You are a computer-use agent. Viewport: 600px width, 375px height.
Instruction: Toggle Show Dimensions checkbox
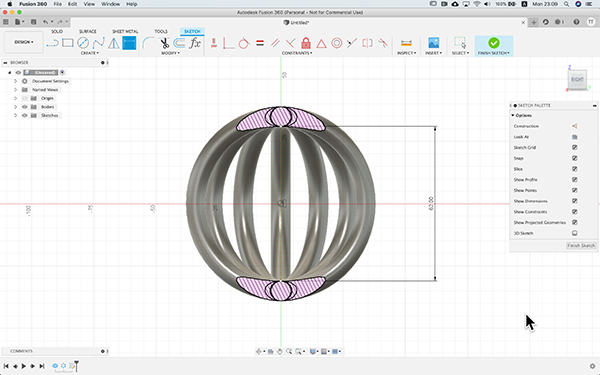575,201
